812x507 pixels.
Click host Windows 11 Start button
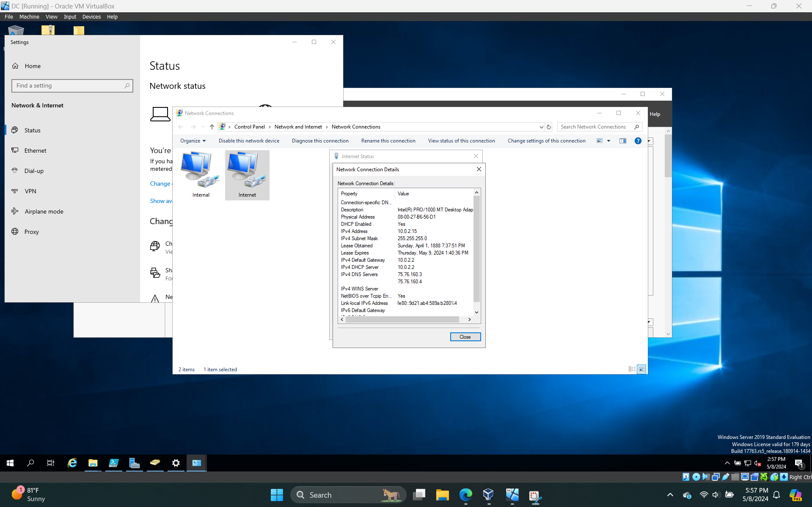click(x=277, y=495)
